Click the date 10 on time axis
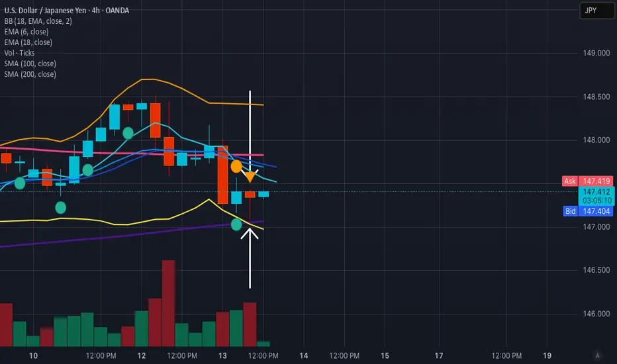The width and height of the screenshot is (617, 364). [x=34, y=356]
